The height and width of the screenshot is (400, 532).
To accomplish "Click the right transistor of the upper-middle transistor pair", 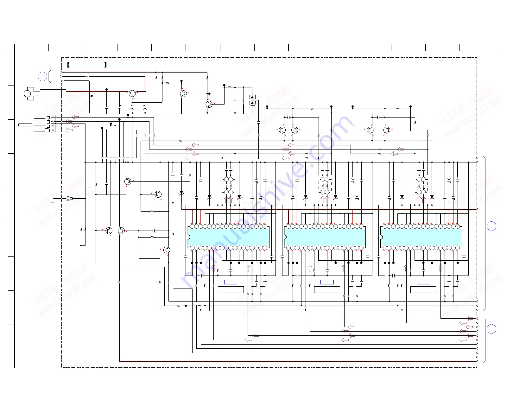I will coord(295,130).
